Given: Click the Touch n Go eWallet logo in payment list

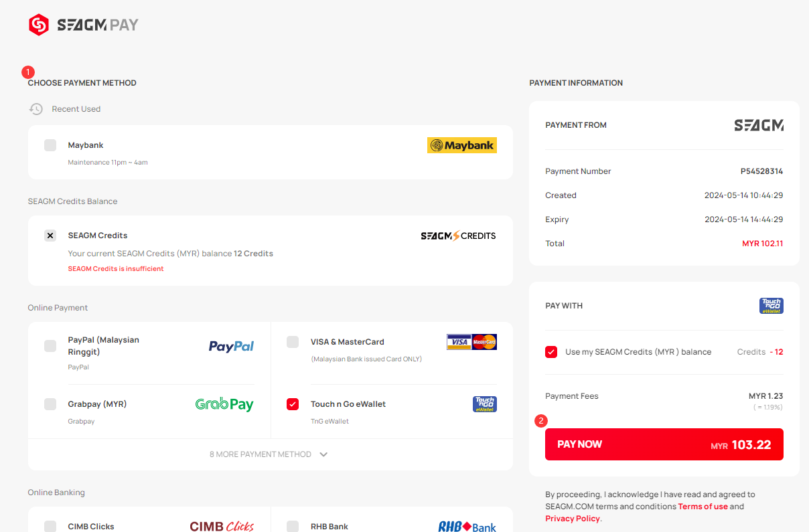Looking at the screenshot, I should pos(485,404).
